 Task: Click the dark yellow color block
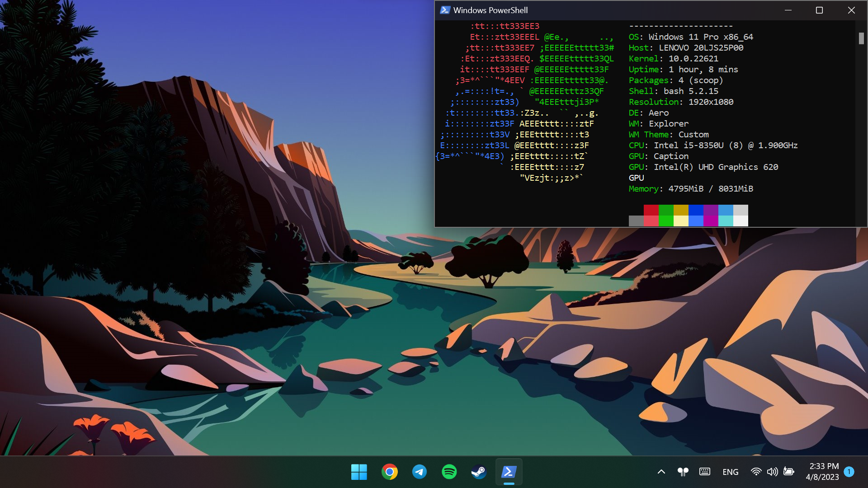(681, 210)
